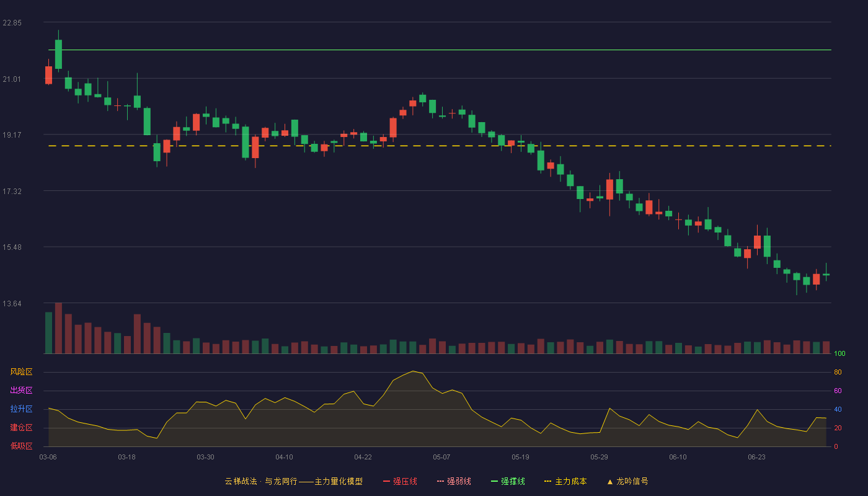This screenshot has width=868, height=496.
Task: Click the 建仓区 zone label
Action: [21, 428]
